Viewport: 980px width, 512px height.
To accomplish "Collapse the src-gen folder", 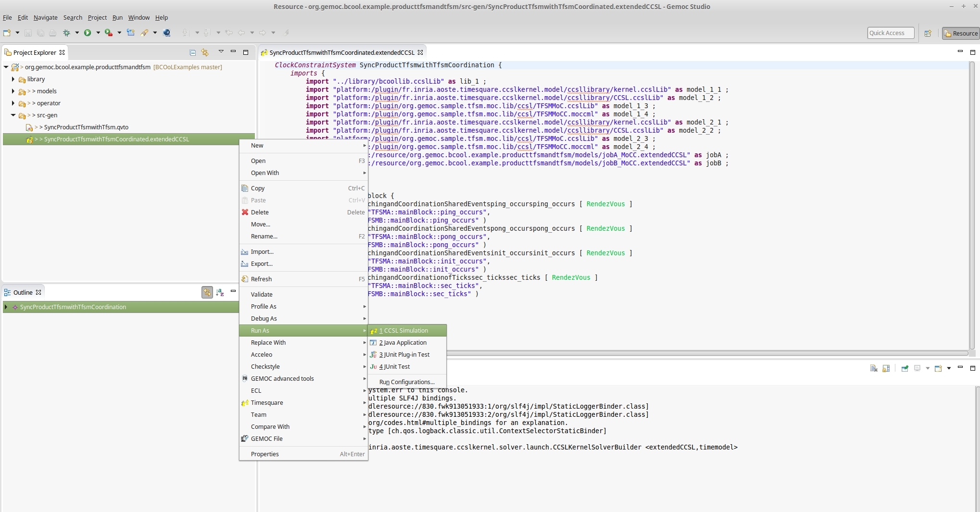I will coord(13,115).
